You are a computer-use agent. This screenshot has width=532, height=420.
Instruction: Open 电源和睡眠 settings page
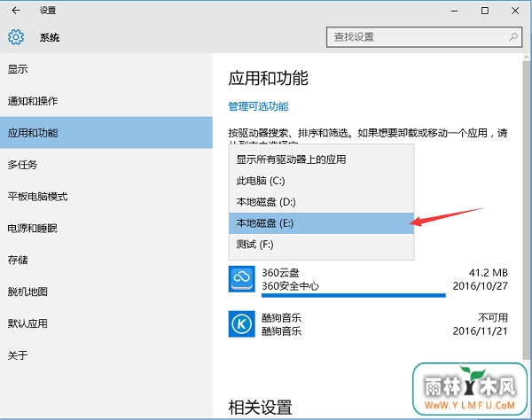click(x=106, y=229)
